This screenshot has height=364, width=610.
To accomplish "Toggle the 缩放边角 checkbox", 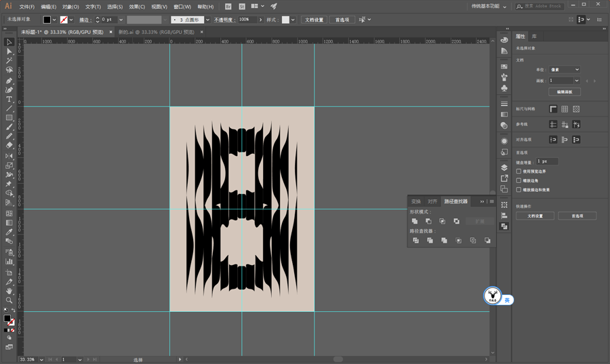I will [x=519, y=181].
